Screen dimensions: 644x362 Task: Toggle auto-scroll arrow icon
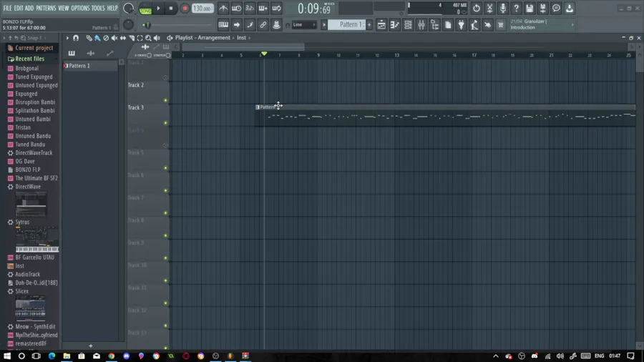click(x=237, y=24)
